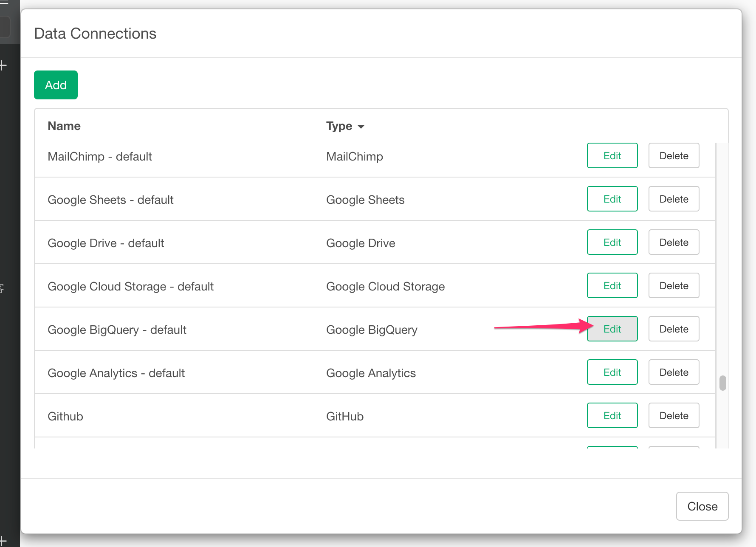Close the Data Connections dialog
756x547 pixels.
[702, 506]
